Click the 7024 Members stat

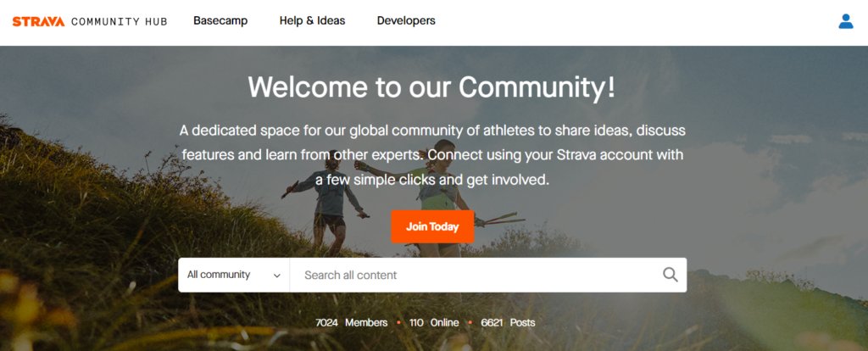[352, 322]
